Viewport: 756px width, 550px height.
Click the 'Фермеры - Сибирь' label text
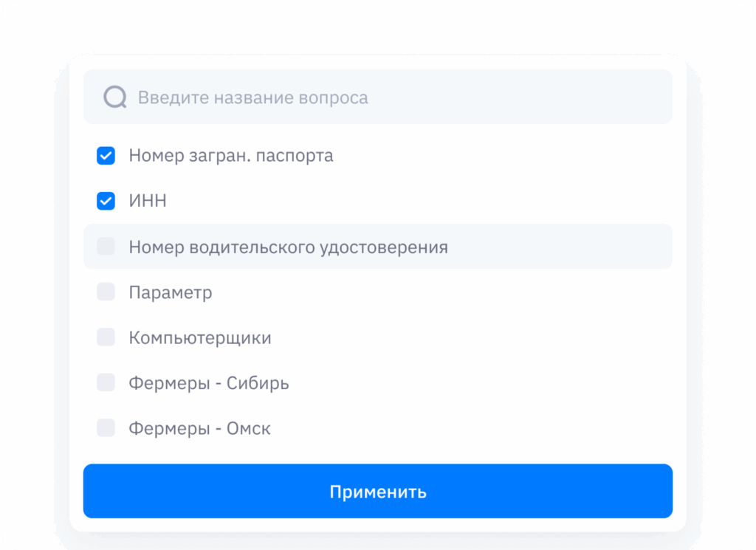[209, 383]
